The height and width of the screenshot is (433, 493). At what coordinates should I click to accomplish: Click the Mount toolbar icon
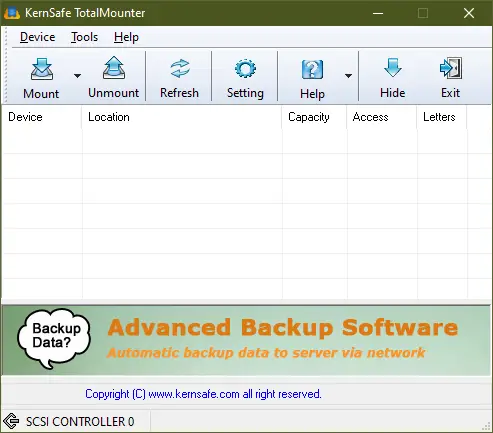click(x=42, y=69)
